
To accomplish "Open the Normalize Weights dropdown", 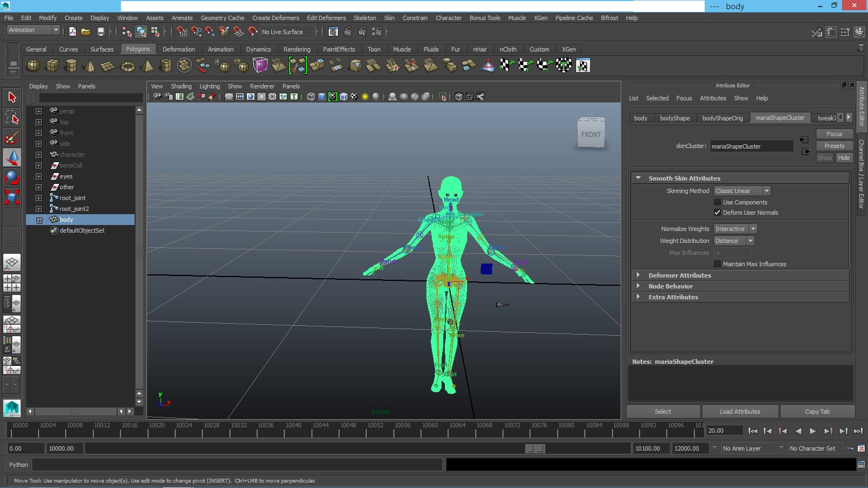I will pos(735,229).
